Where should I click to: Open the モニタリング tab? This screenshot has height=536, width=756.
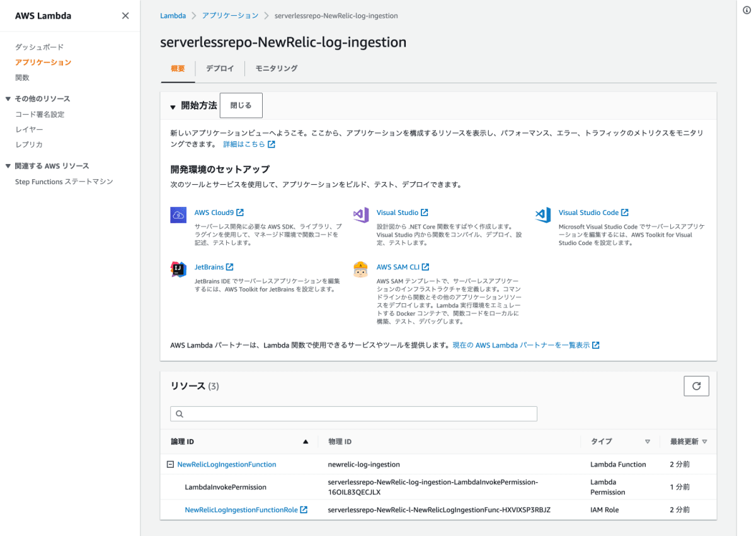(277, 68)
